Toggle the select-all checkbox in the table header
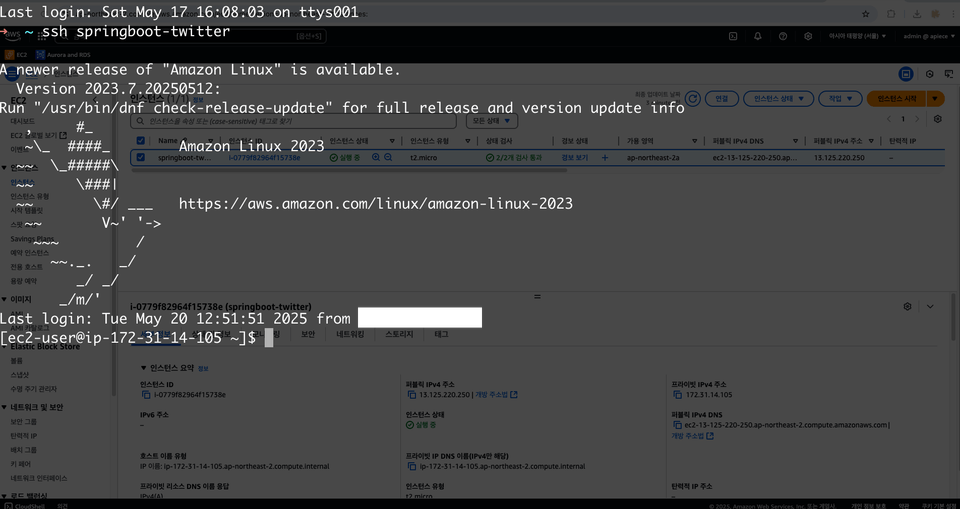Viewport: 960px width, 509px height. [141, 141]
